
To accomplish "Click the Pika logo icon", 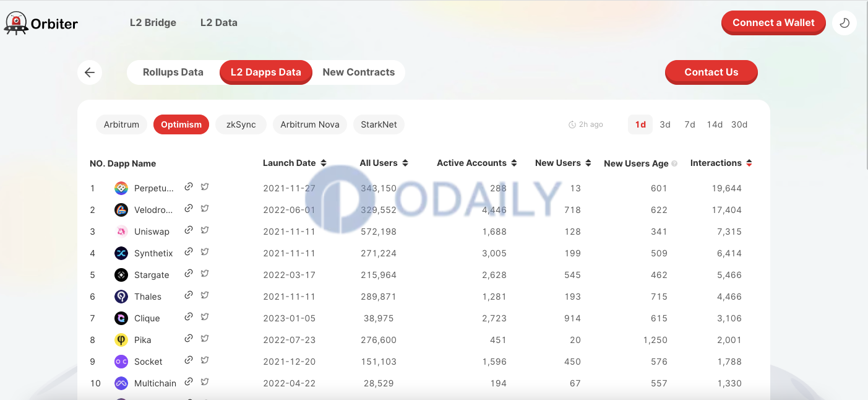I will (121, 340).
